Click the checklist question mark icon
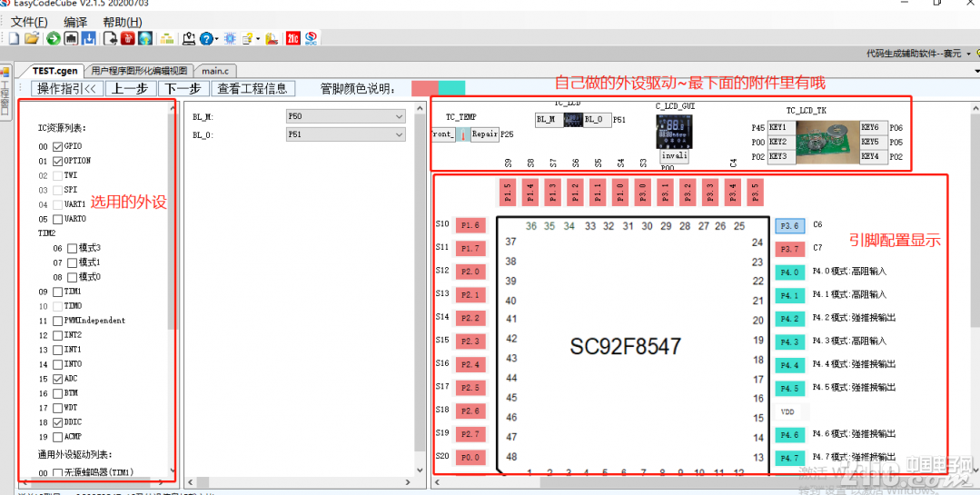 [x=248, y=39]
